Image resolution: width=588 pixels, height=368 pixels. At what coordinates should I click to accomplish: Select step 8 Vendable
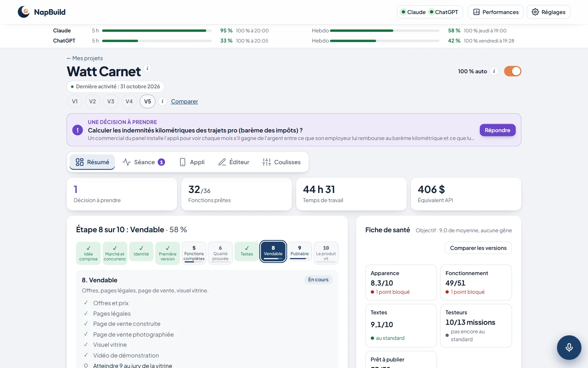273,252
